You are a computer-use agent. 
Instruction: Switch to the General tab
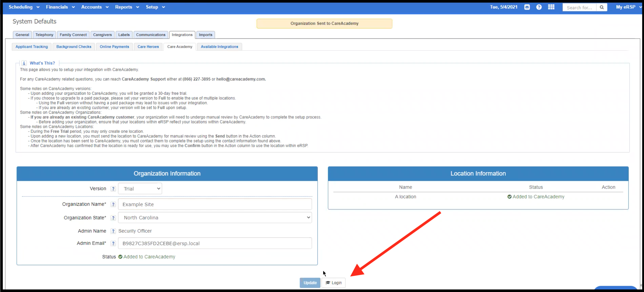point(22,35)
